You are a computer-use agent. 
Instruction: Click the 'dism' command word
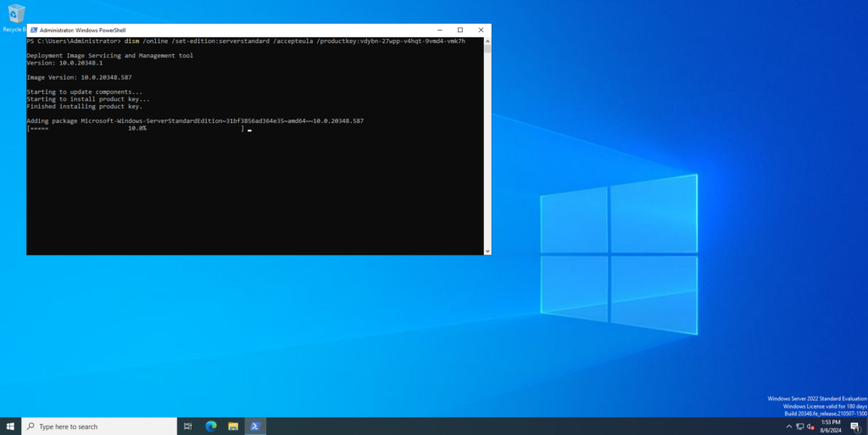point(131,41)
